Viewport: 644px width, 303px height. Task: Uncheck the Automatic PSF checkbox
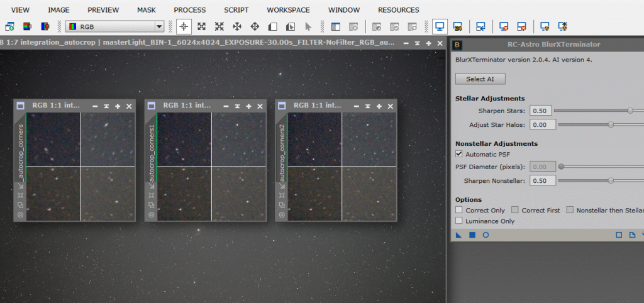[459, 154]
